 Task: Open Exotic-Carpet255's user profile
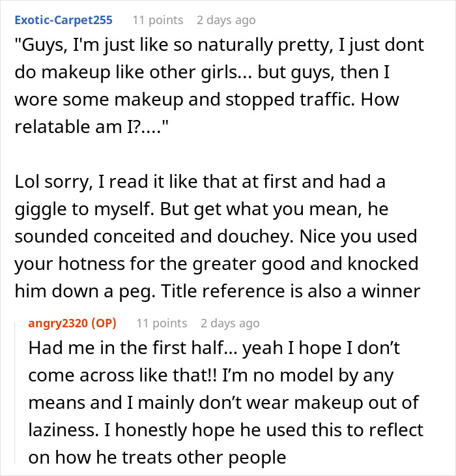pyautogui.click(x=63, y=20)
